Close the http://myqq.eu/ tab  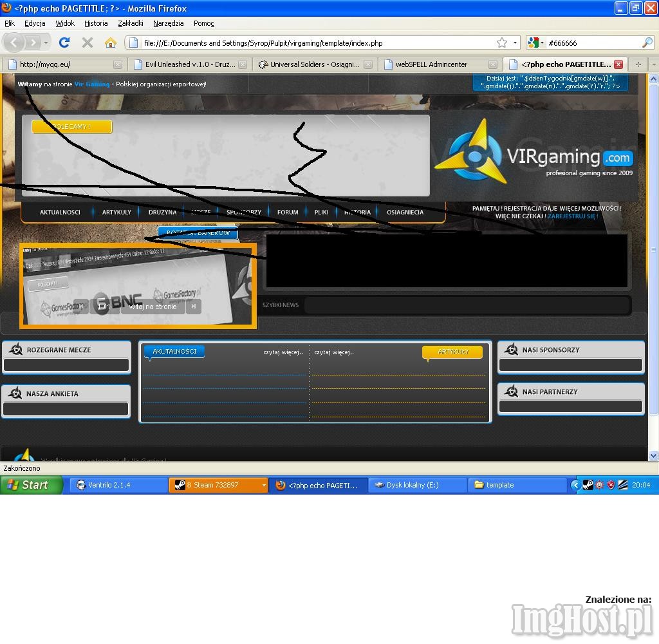pyautogui.click(x=118, y=64)
